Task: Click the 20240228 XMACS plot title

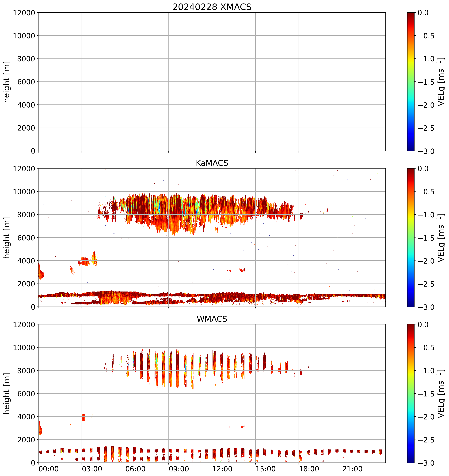Action: tap(212, 7)
